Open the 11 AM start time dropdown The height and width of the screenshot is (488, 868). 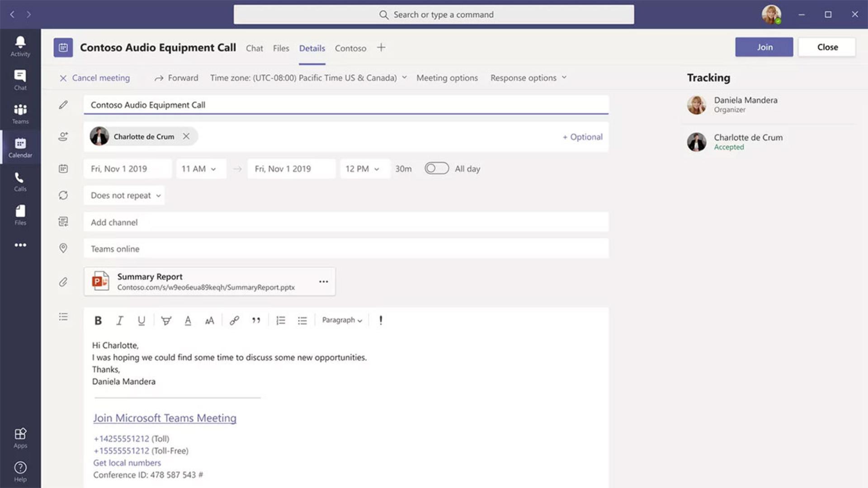tap(201, 169)
